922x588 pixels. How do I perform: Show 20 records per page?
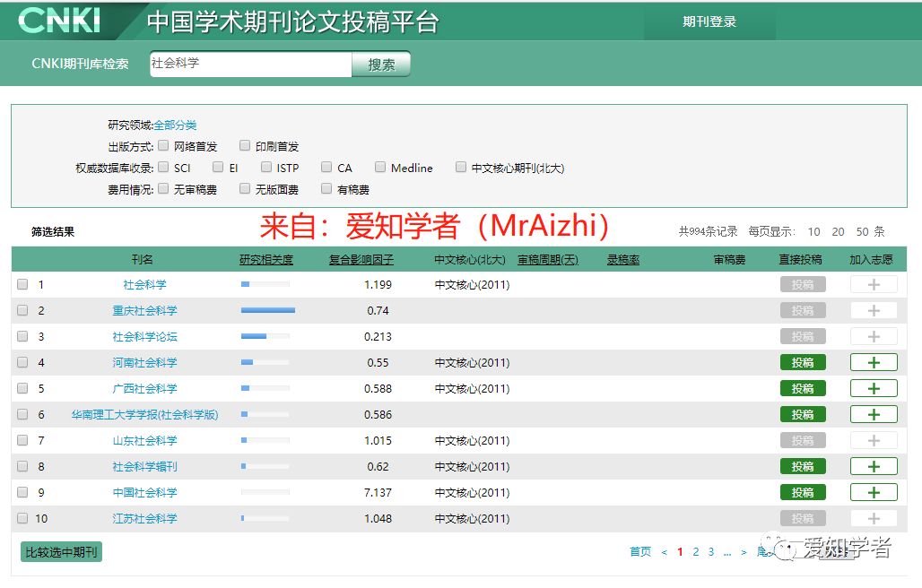(838, 231)
